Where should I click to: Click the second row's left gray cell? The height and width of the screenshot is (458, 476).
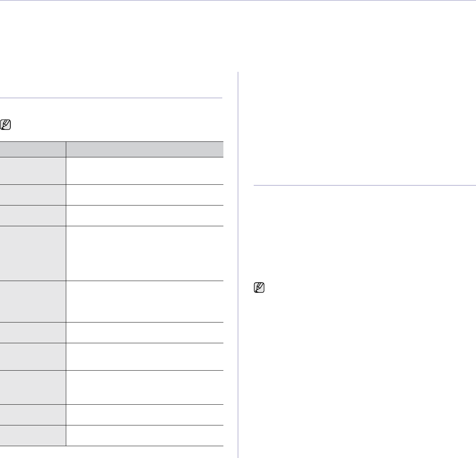(x=33, y=195)
